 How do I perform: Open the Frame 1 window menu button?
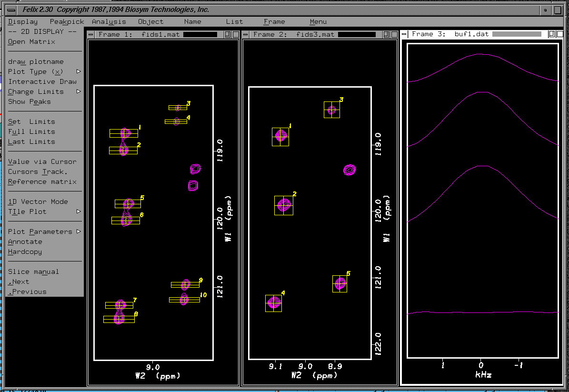pos(91,35)
